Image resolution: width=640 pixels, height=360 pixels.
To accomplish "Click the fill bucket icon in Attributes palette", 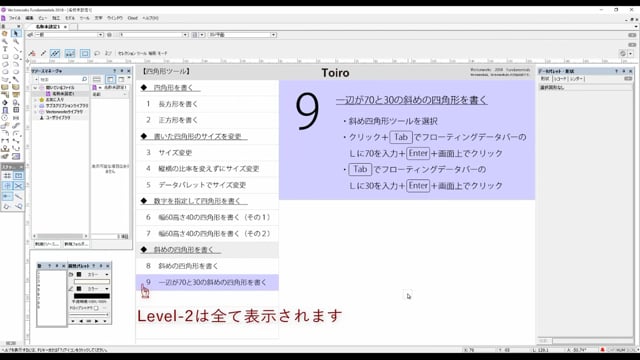I will click(x=71, y=274).
